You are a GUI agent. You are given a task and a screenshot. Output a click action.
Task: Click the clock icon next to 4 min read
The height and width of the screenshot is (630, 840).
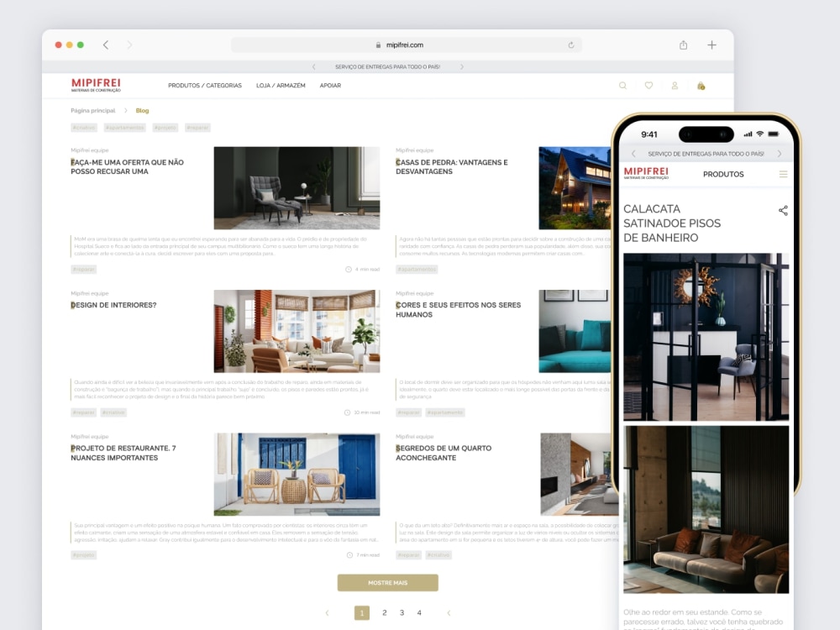pos(349,270)
